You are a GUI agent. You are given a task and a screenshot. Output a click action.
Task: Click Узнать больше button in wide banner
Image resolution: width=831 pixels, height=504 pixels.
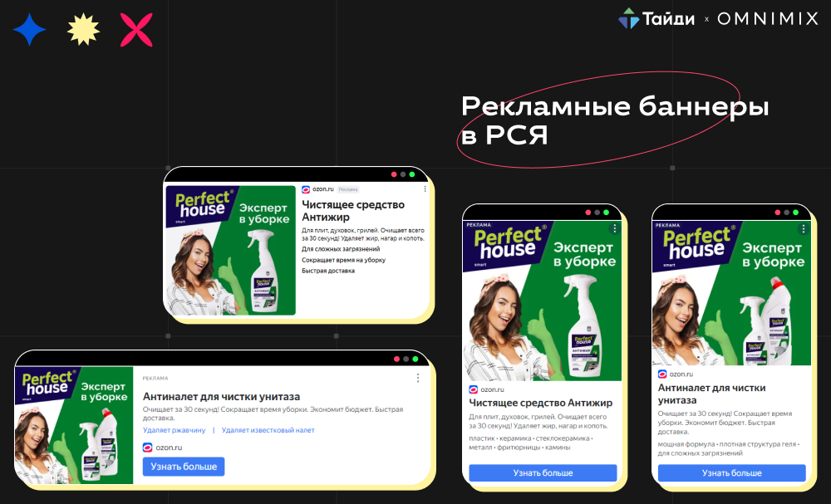184,467
